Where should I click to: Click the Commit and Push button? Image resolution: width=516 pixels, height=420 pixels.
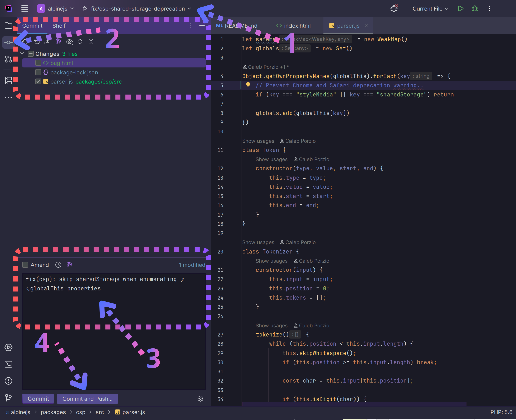87,399
